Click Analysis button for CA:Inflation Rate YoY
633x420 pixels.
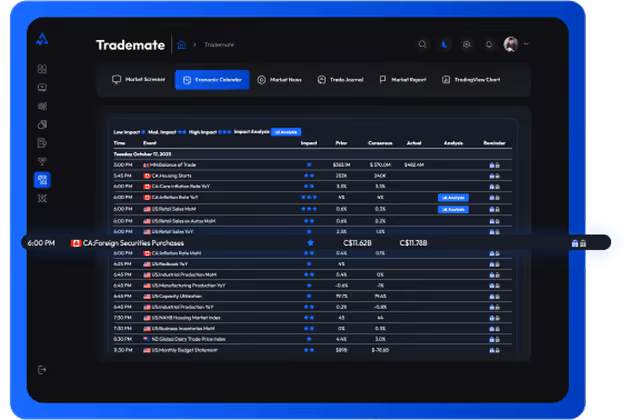[x=452, y=197]
